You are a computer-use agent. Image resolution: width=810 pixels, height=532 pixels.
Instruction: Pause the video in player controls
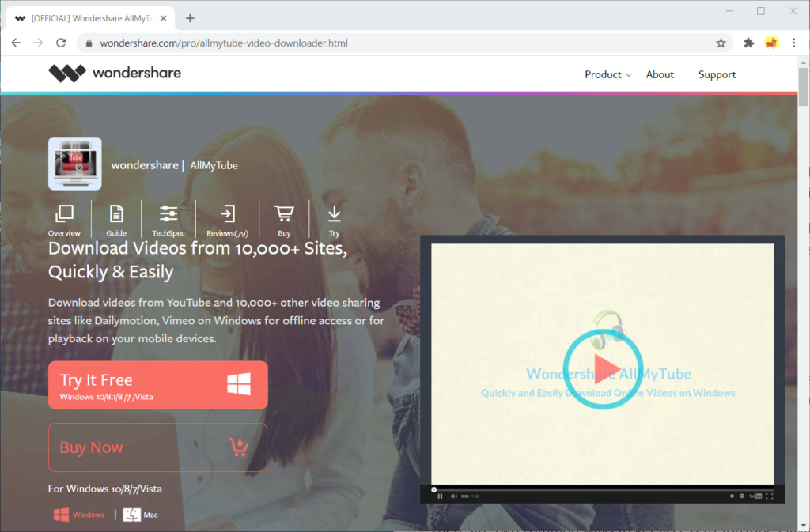coord(440,496)
